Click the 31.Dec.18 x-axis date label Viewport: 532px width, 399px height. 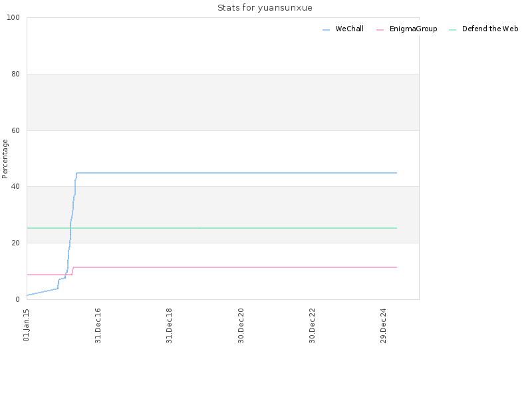(x=170, y=326)
